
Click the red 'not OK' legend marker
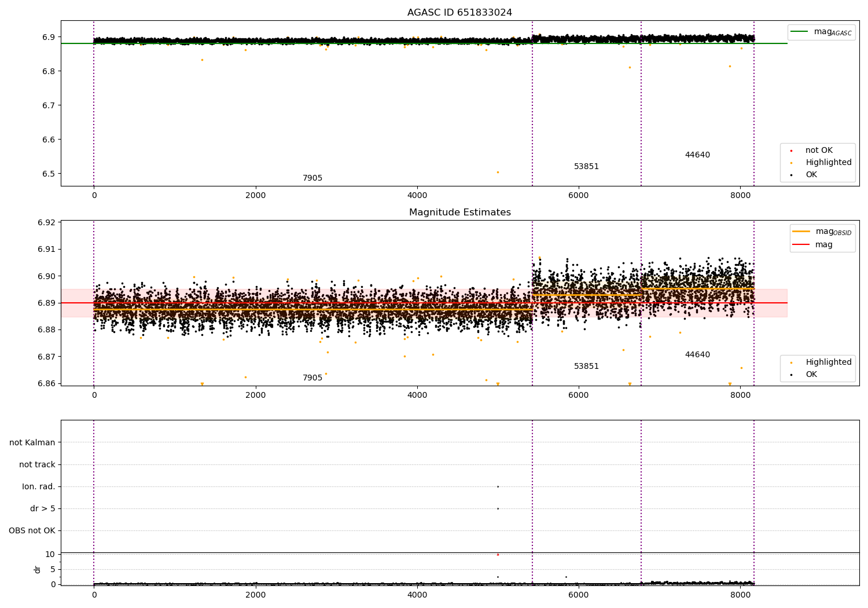[x=791, y=151]
